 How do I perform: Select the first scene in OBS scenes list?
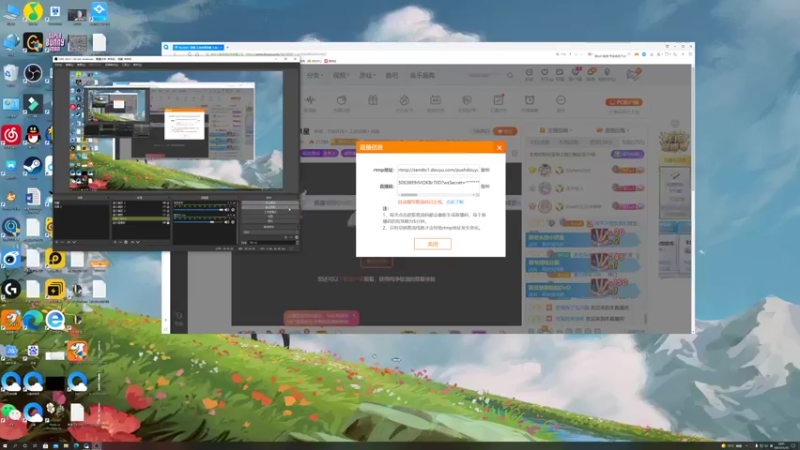coord(82,203)
